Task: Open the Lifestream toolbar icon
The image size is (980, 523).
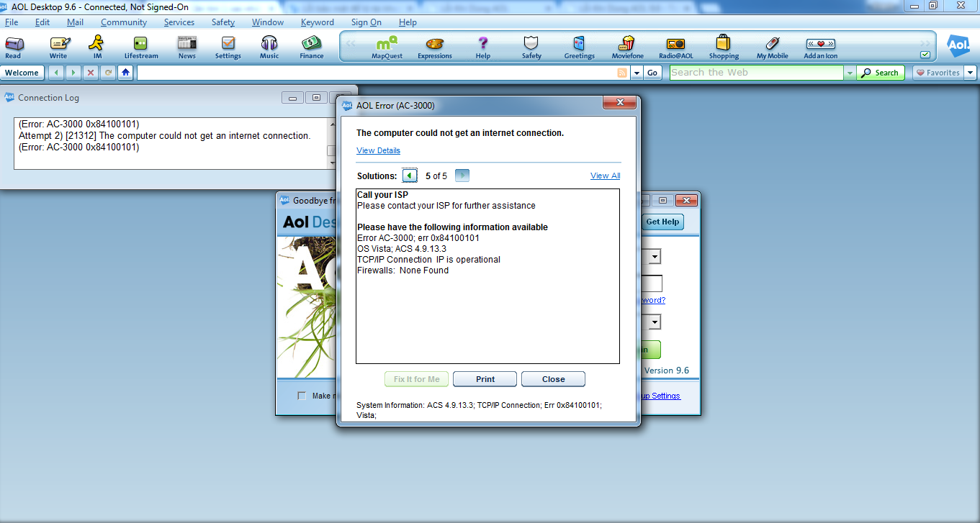Action: tap(140, 47)
